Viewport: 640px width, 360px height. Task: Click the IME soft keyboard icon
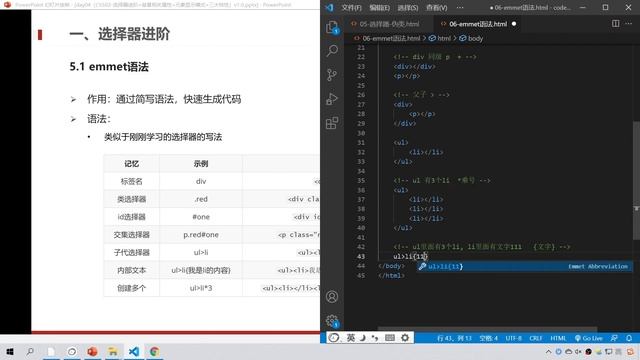(x=390, y=338)
